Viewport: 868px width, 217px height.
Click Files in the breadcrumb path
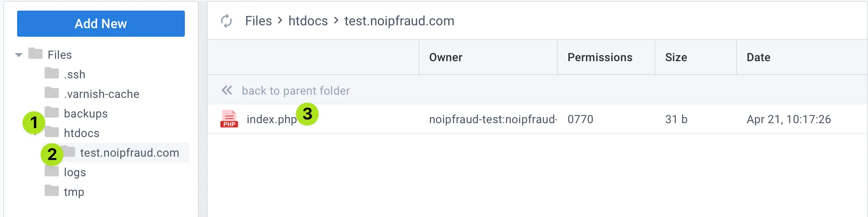(259, 21)
